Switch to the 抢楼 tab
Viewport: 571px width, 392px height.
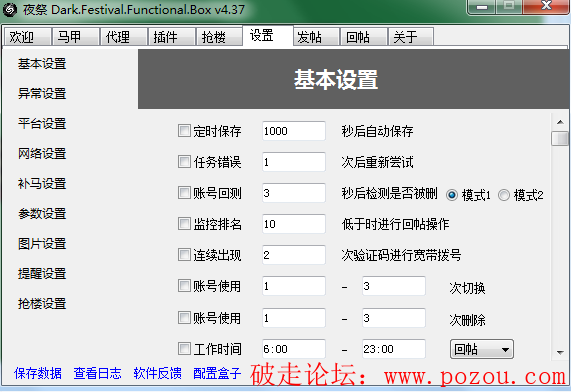(x=219, y=36)
